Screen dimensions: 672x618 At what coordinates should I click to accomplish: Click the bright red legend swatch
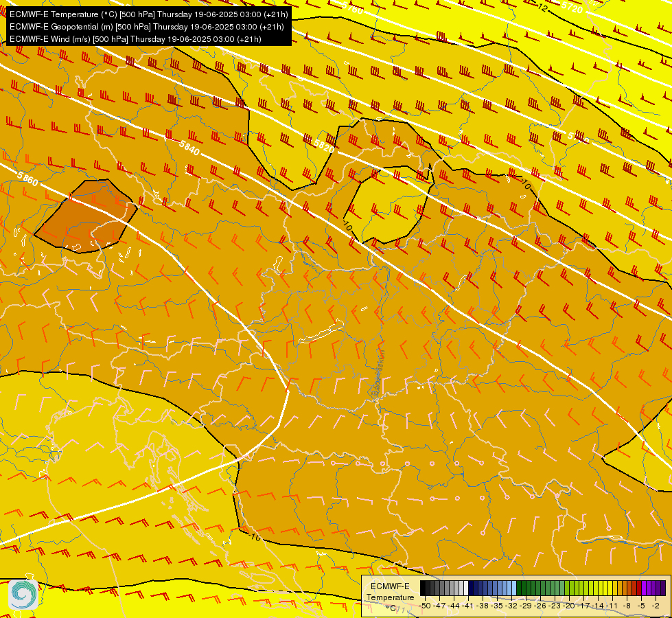pos(639,588)
